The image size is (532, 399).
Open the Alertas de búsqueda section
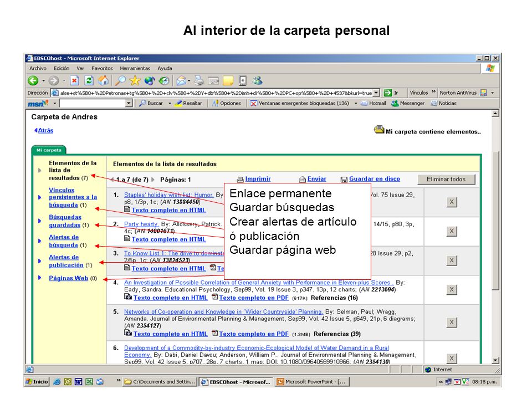coord(64,241)
